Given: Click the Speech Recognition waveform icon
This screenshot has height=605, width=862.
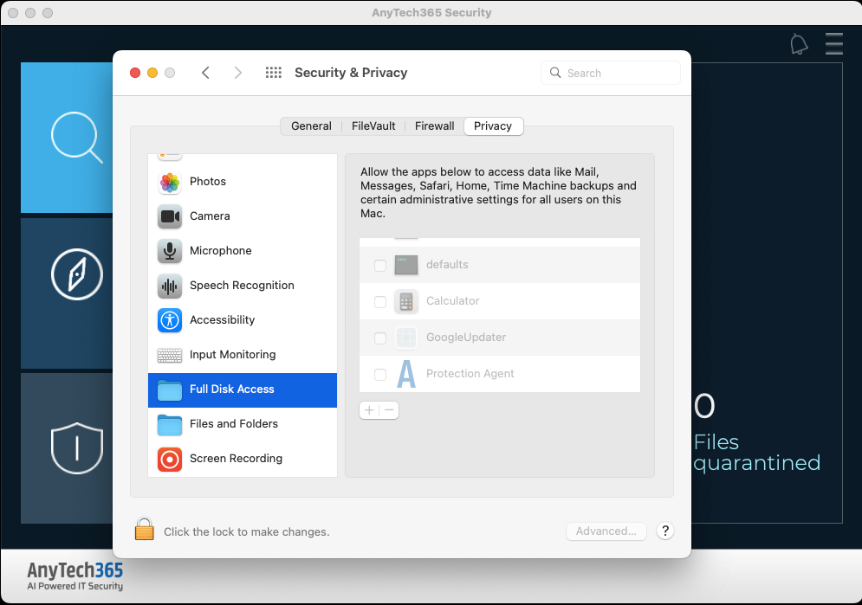Looking at the screenshot, I should (170, 286).
